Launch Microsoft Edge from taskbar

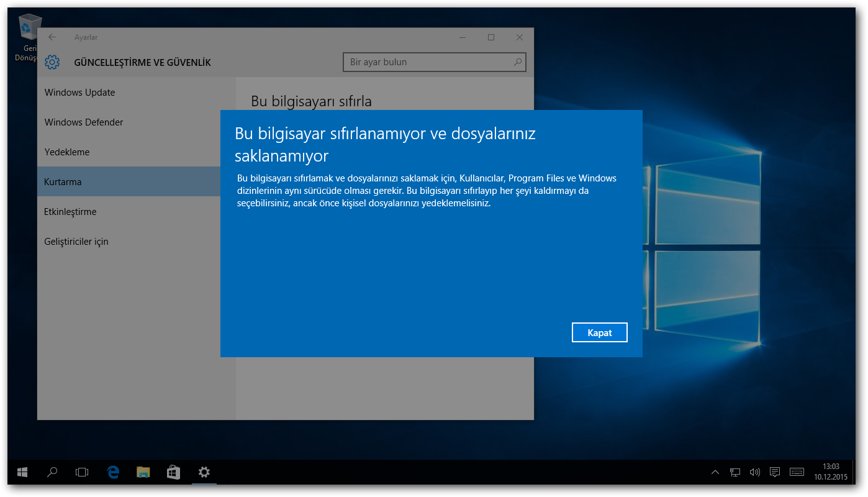pos(113,472)
